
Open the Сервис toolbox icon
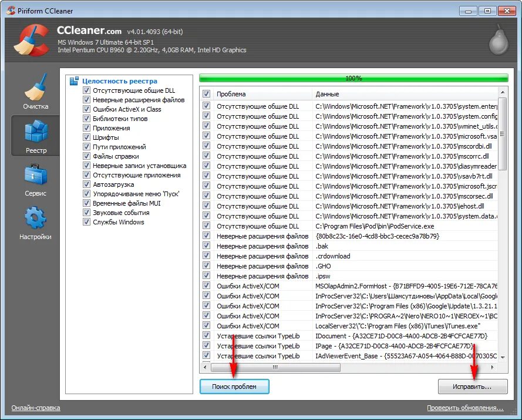coord(36,174)
